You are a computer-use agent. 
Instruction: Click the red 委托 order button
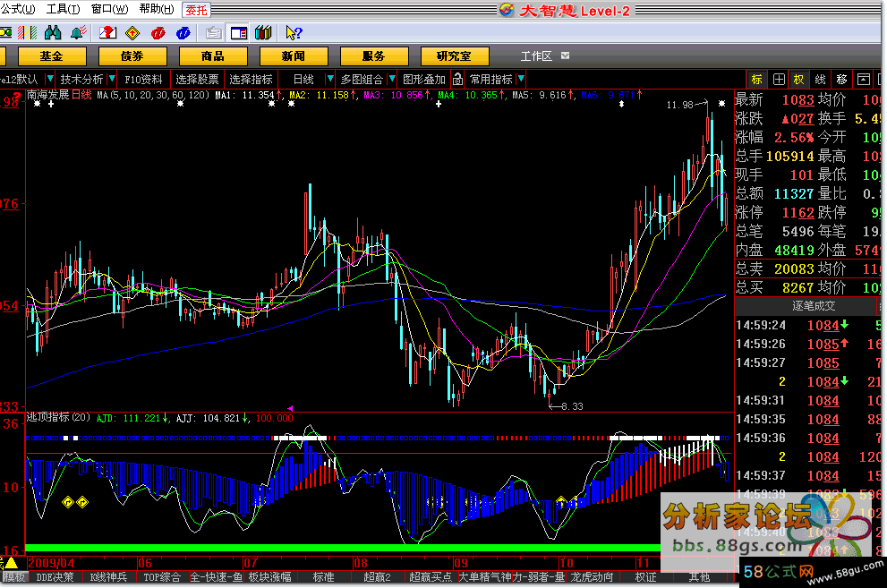pos(196,10)
